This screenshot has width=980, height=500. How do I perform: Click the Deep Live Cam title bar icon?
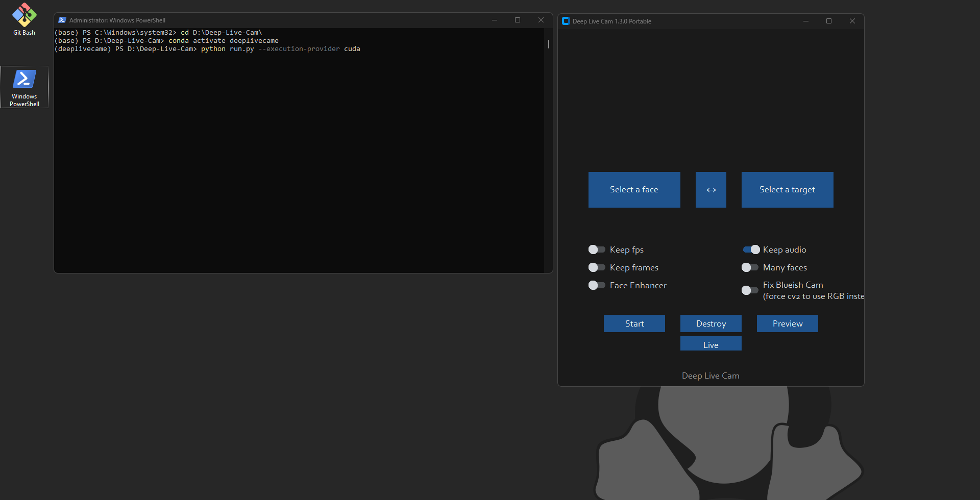coord(566,21)
